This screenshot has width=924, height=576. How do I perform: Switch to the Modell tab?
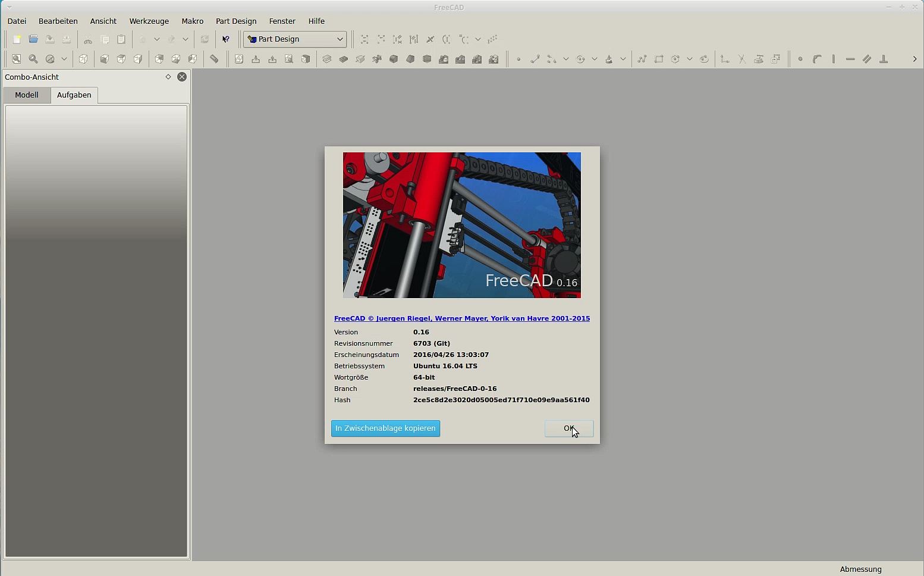click(x=27, y=95)
